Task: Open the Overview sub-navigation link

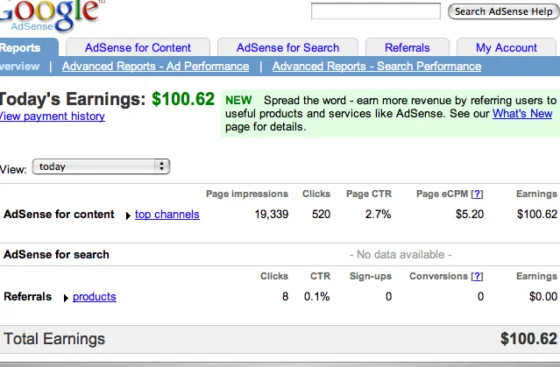Action: pos(20,66)
